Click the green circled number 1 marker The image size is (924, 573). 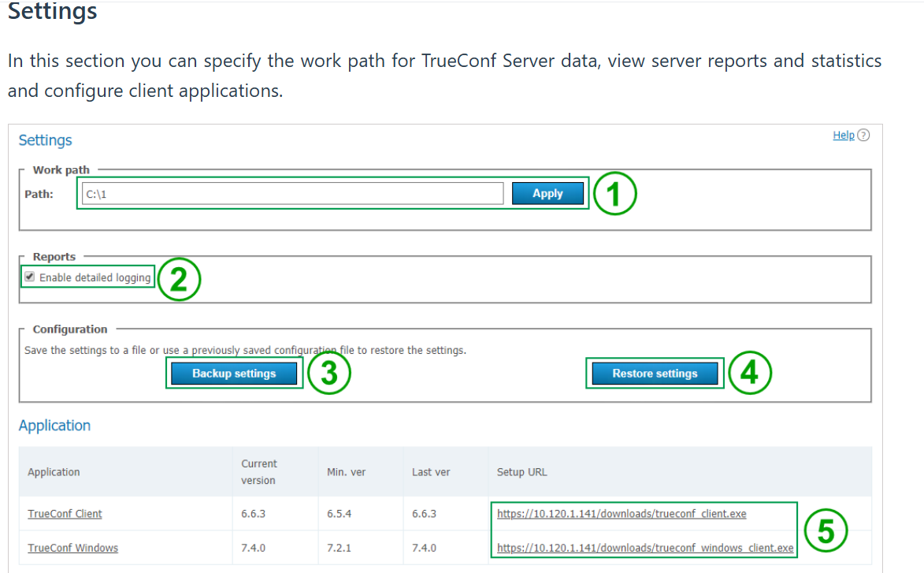614,194
